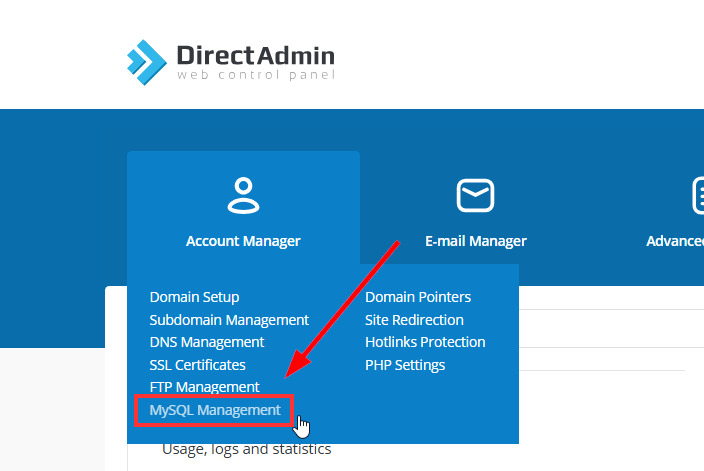704x471 pixels.
Task: Open Hotlinks Protection
Action: (x=425, y=342)
